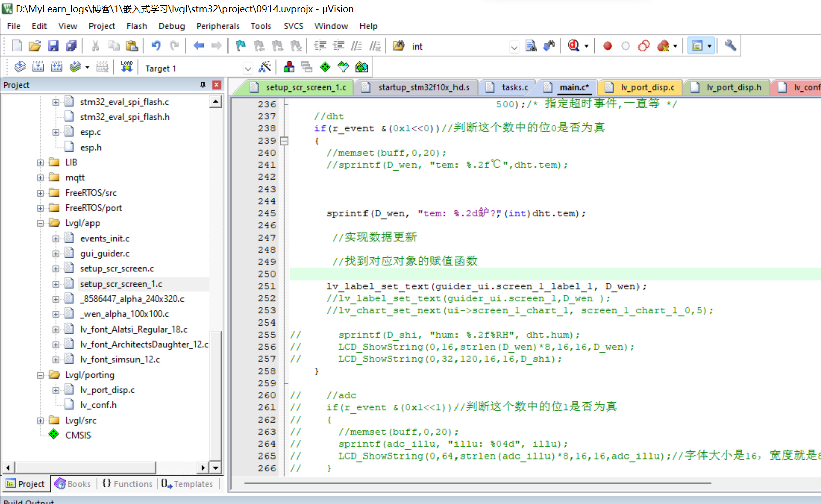Screen dimensions: 821x504
Task: Navigate backwards with blue left arrow
Action: [199, 46]
